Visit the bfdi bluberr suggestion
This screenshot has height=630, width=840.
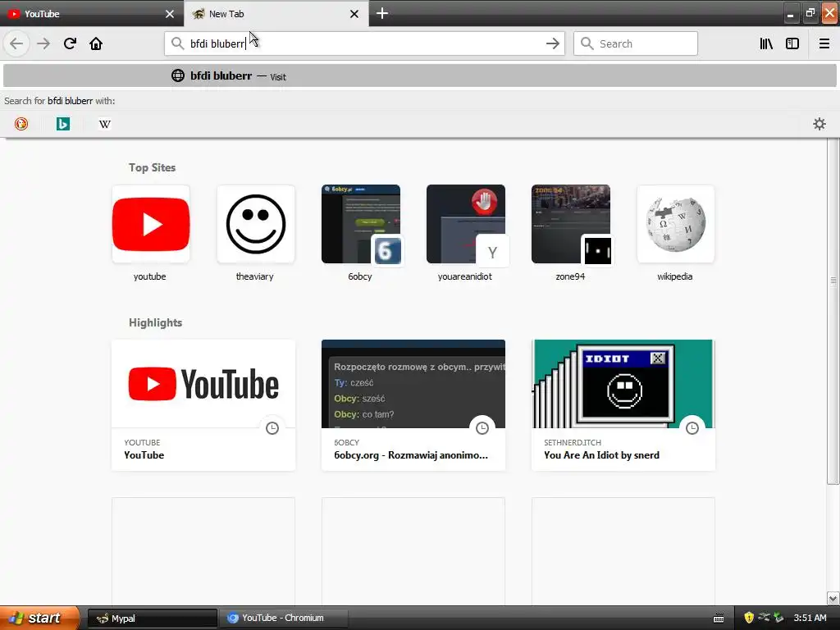tap(419, 75)
